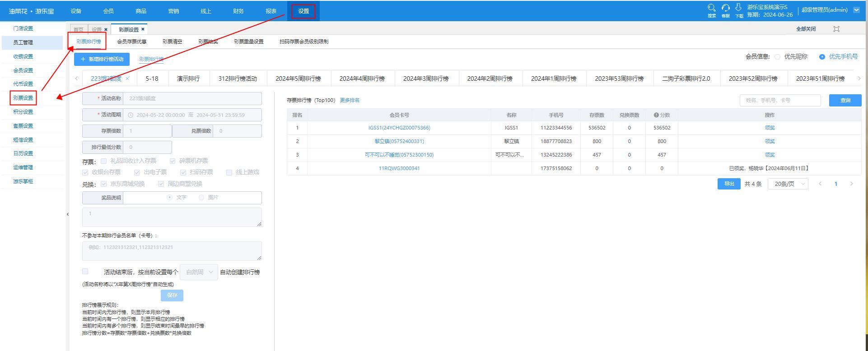This screenshot has width=868, height=351.
Task: Open 员工管理 in left sidebar
Action: pyautogui.click(x=23, y=42)
